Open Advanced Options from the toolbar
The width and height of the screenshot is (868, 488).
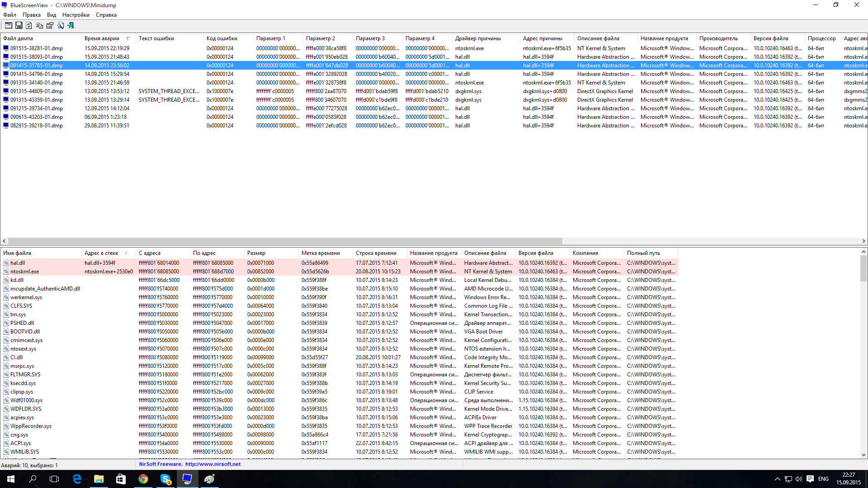click(8, 25)
